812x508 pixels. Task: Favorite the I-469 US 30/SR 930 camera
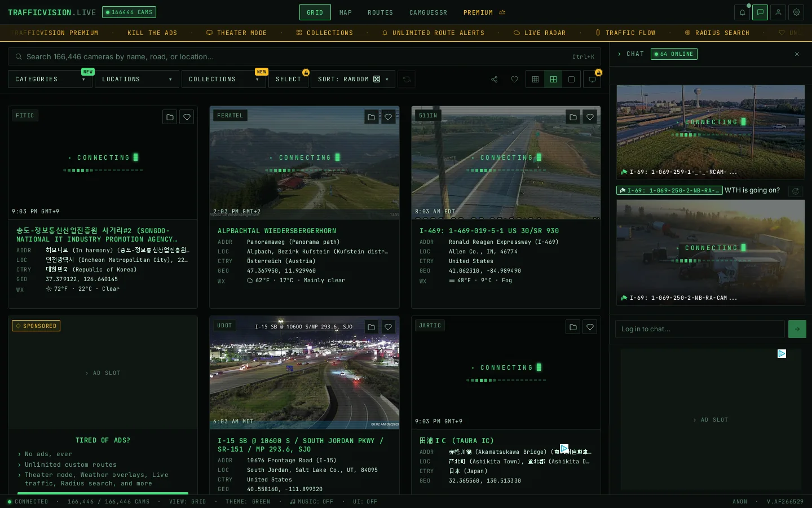[590, 117]
